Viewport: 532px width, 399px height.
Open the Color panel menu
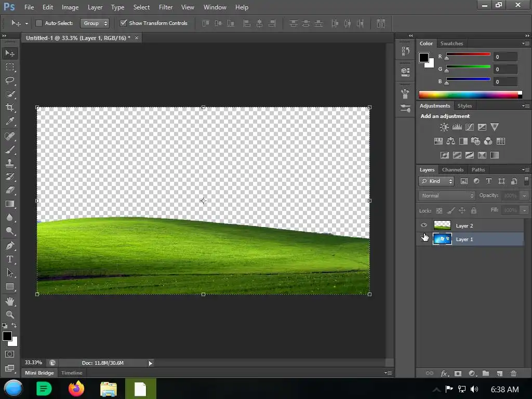526,43
